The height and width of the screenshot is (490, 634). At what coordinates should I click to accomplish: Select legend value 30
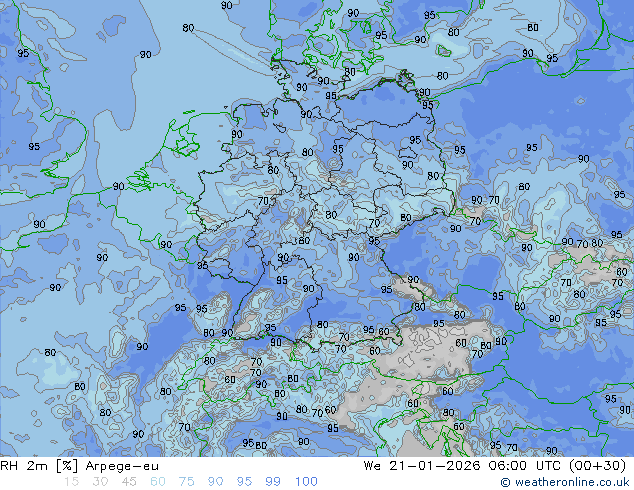pyautogui.click(x=100, y=482)
